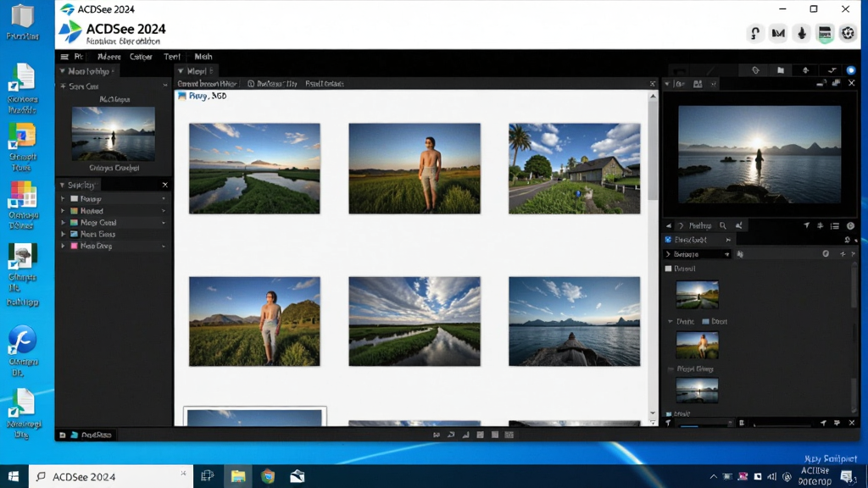Image resolution: width=868 pixels, height=488 pixels.
Task: Click the back arrow below the preview image
Action: pos(668,225)
